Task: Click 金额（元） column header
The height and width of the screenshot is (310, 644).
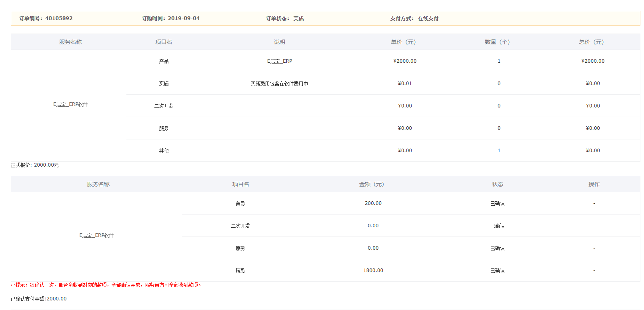Action: coord(372,184)
